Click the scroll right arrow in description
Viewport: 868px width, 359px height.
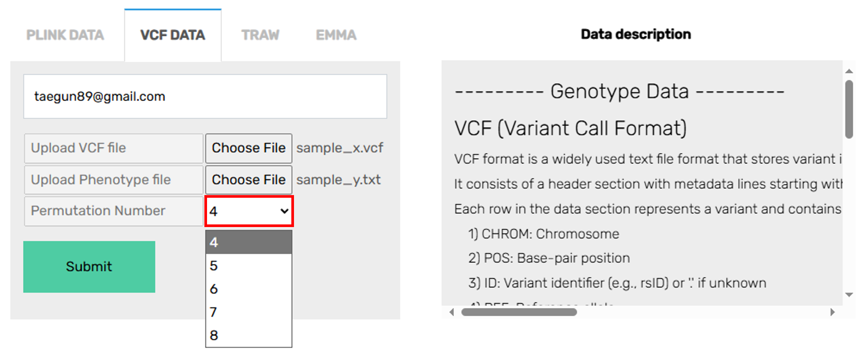[x=832, y=312]
